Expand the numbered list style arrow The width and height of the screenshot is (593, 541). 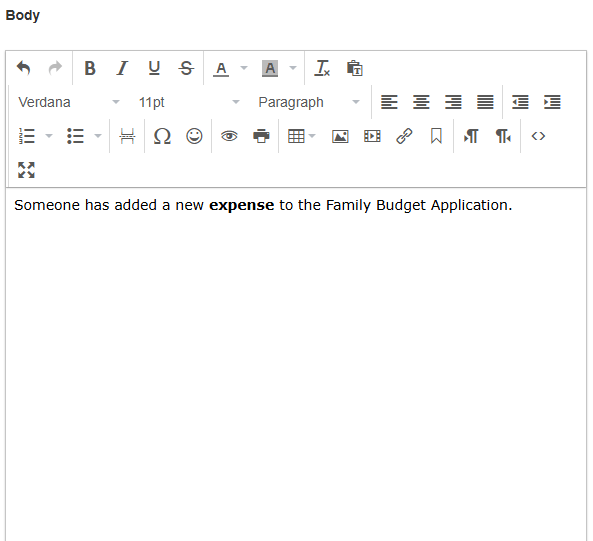[49, 136]
